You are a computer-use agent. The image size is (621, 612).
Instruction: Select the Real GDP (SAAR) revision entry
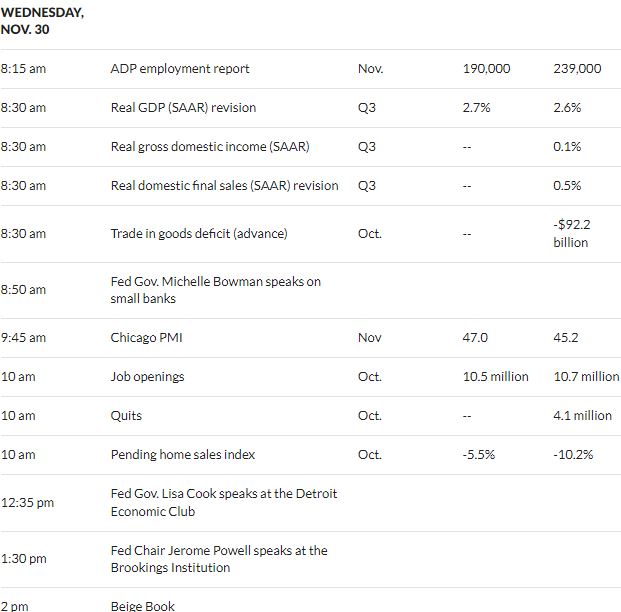[183, 108]
